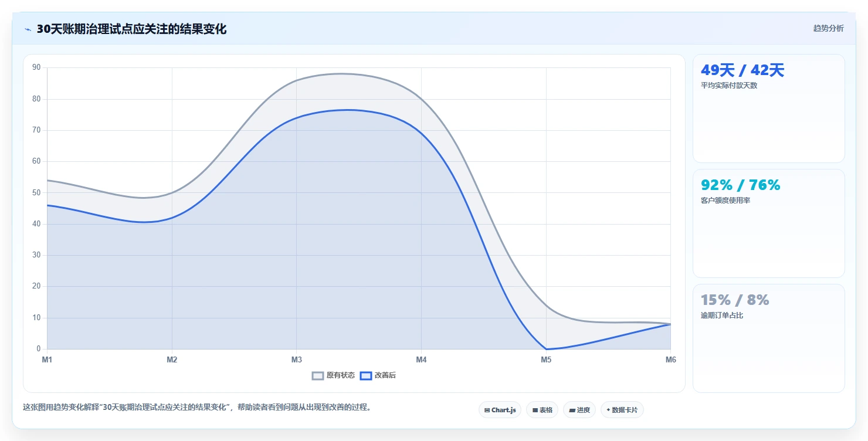Click the 90 y-axis label
The height and width of the screenshot is (441, 868).
[36, 67]
